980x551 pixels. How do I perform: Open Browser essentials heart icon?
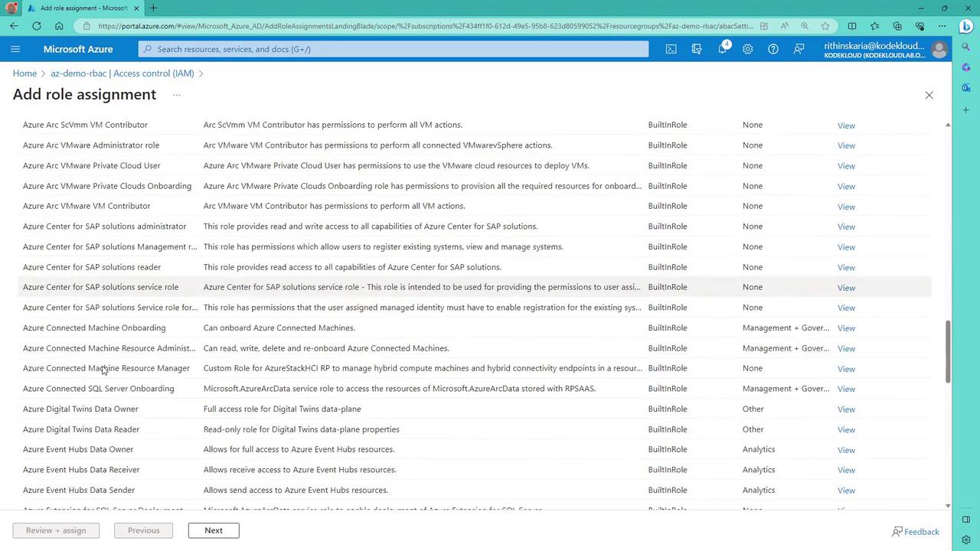click(920, 26)
